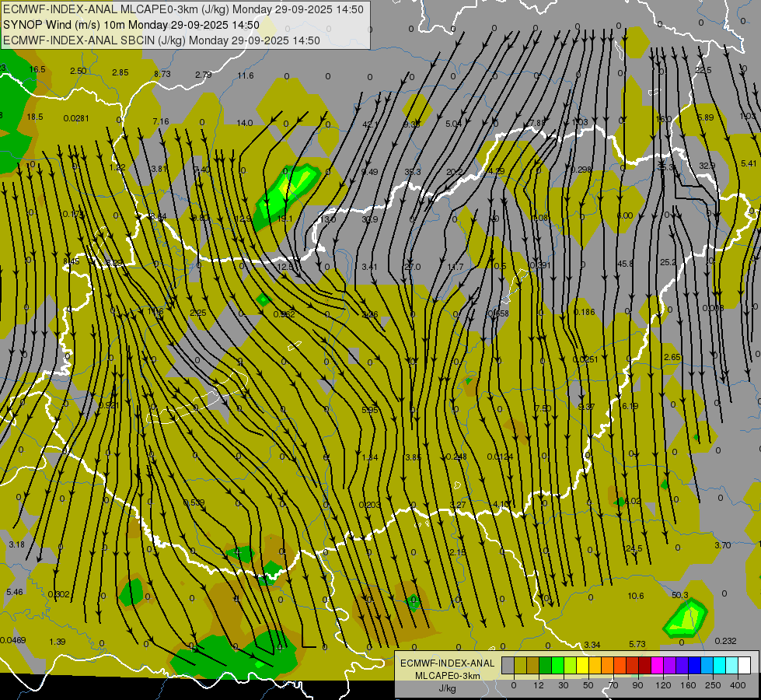Viewport: 761px width, 700px height.
Task: Click the yellow swatch in the colorbar
Action: pyautogui.click(x=582, y=665)
